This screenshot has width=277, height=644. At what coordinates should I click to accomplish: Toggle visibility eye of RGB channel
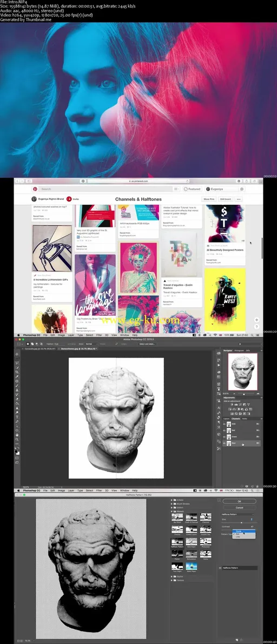click(x=225, y=424)
